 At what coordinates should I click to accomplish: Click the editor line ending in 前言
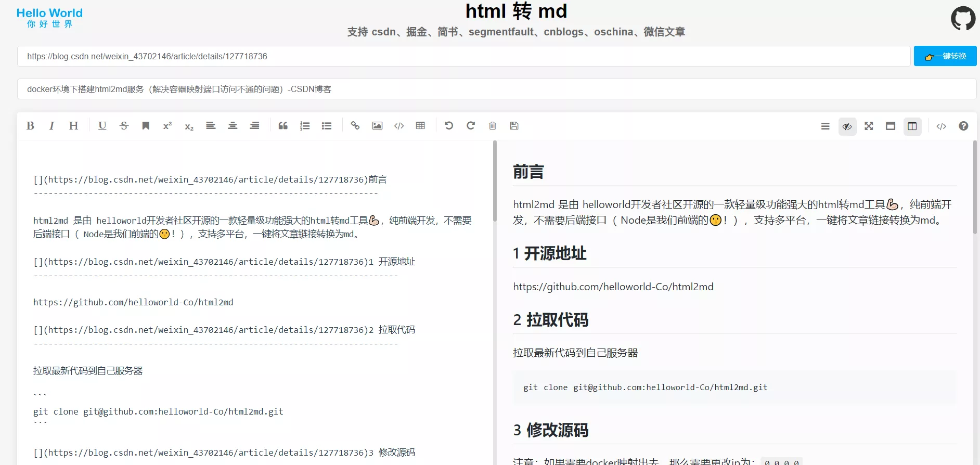click(x=210, y=179)
